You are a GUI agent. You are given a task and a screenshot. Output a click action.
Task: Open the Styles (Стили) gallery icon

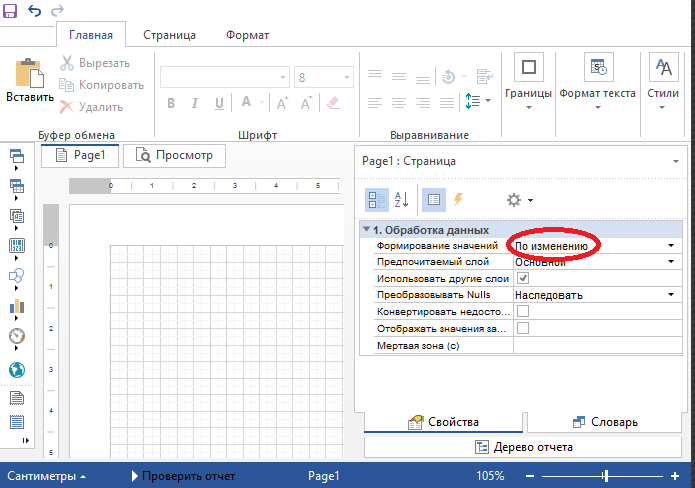[x=663, y=69]
